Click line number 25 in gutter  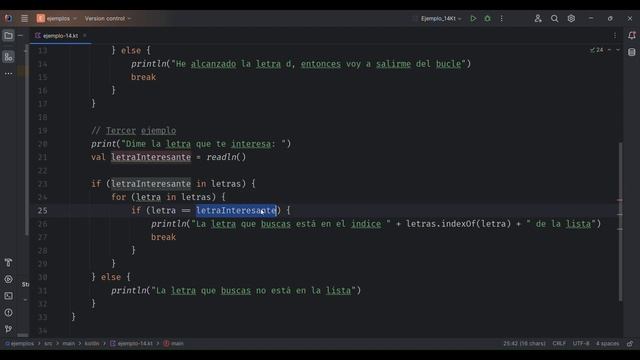[42, 211]
